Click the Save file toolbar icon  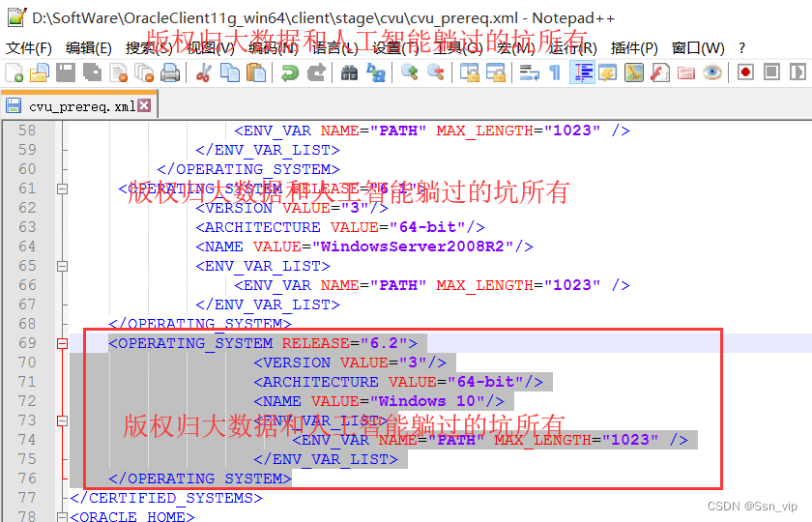coord(65,72)
